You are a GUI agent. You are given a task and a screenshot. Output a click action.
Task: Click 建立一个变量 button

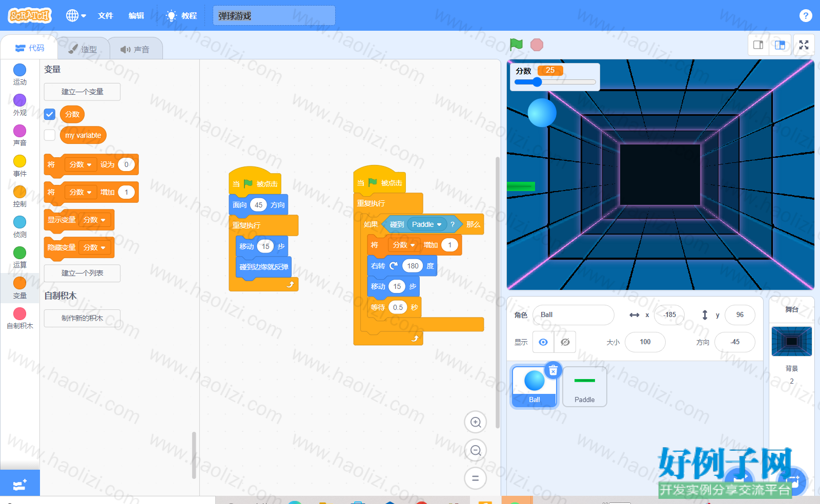(82, 92)
